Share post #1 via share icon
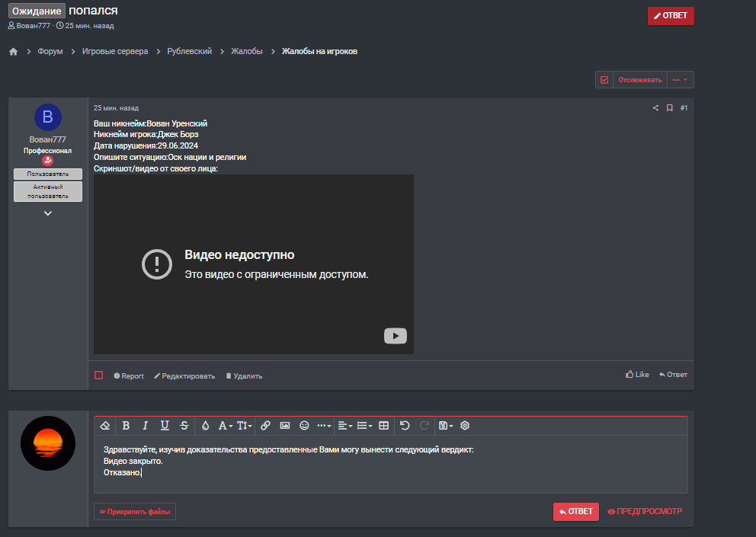This screenshot has height=537, width=756. point(655,108)
